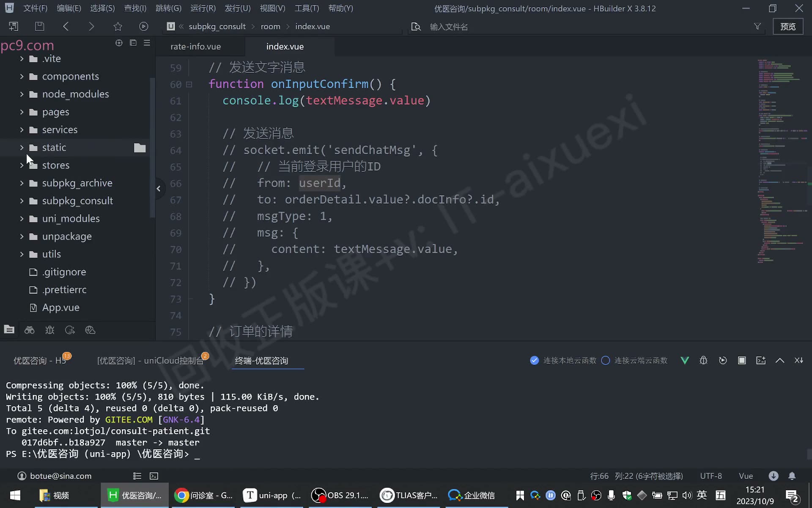Open project explorer menu lines icon
This screenshot has width=812, height=508.
147,43
